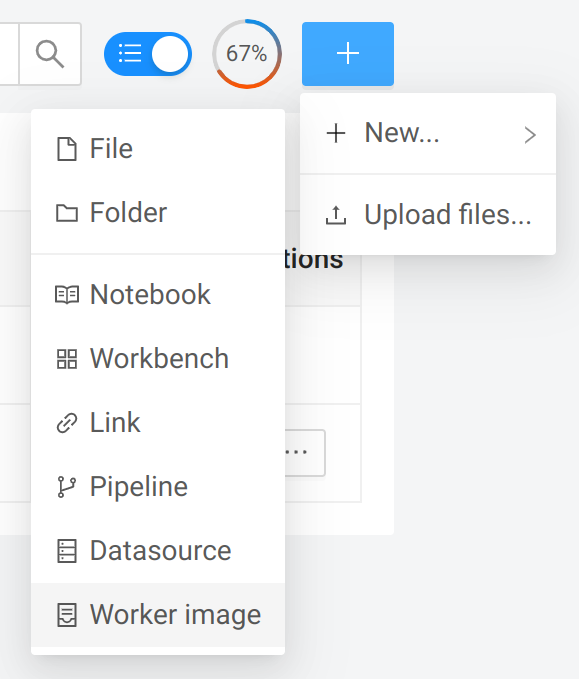Click the branch Pipeline icon
The image size is (579, 679).
[x=67, y=487]
